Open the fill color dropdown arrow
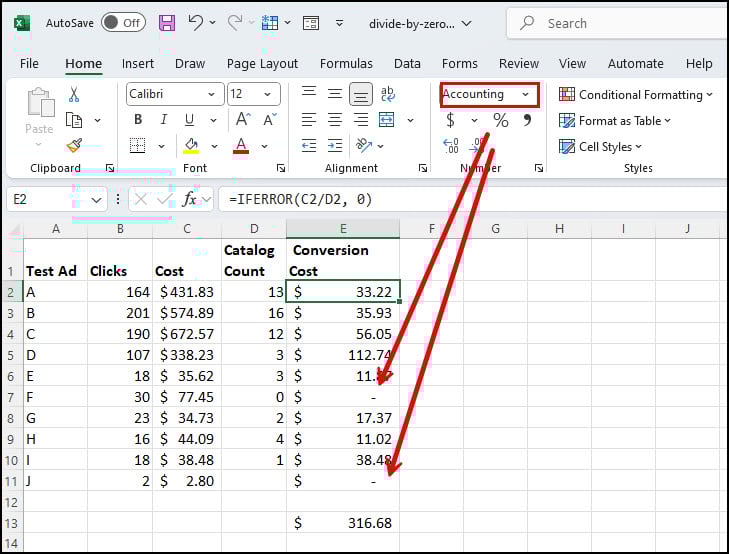Viewport: 729px width, 554px height. tap(214, 146)
